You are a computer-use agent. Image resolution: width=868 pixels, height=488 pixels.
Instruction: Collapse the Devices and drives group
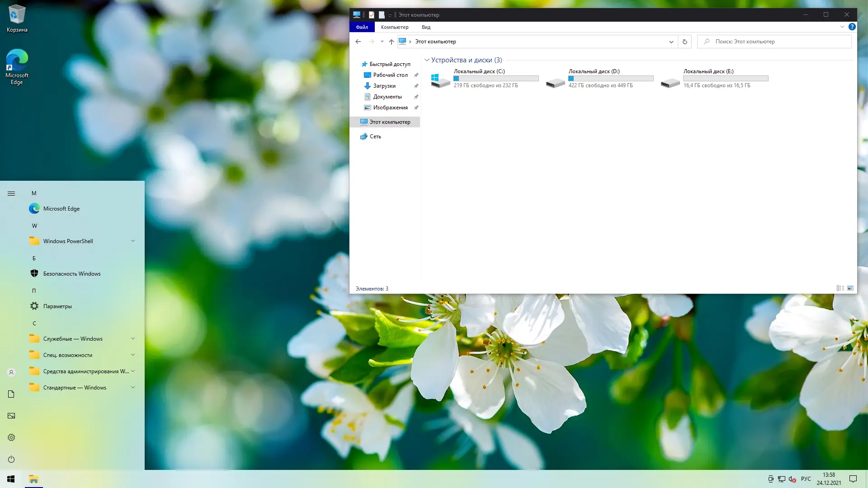click(x=427, y=60)
